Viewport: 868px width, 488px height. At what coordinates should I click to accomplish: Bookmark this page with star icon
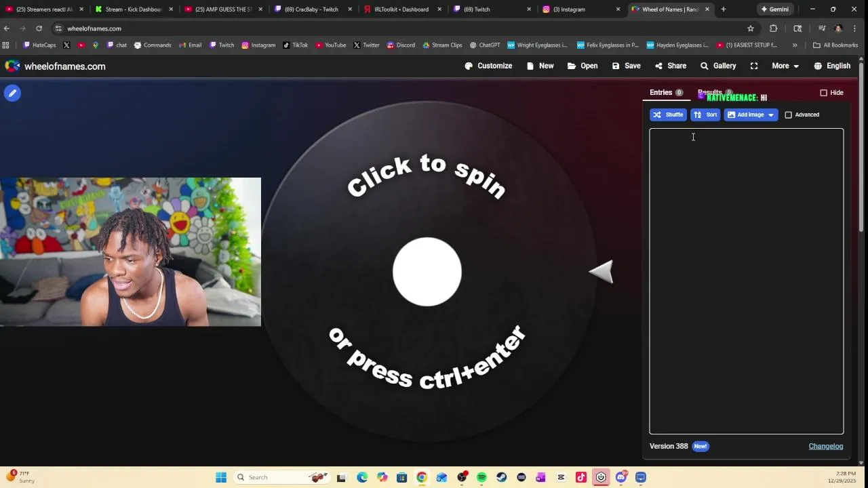751,28
